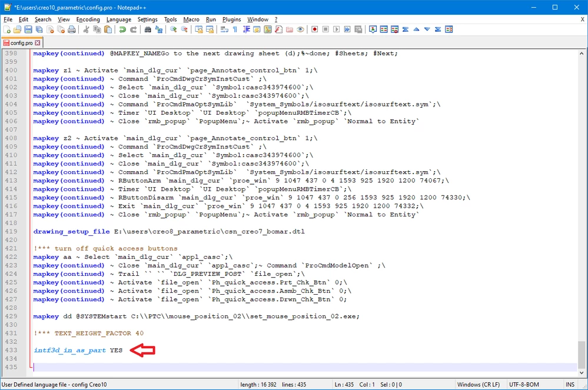This screenshot has width=588, height=390.
Task: Click the vertical scrollbar down arrow
Action: [582, 372]
